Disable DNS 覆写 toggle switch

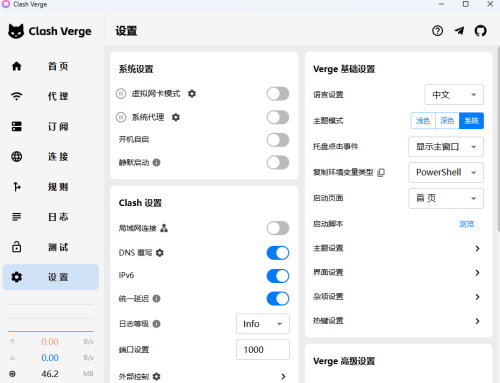click(x=278, y=253)
